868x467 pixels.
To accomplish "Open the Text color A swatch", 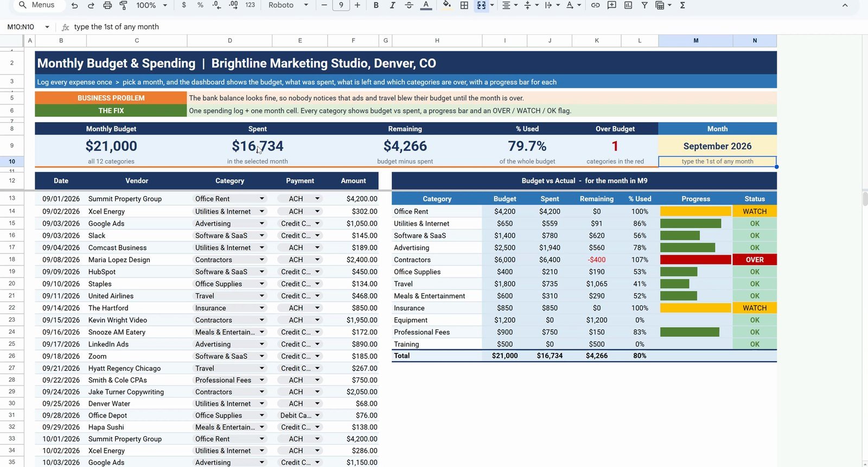I will tap(426, 5).
